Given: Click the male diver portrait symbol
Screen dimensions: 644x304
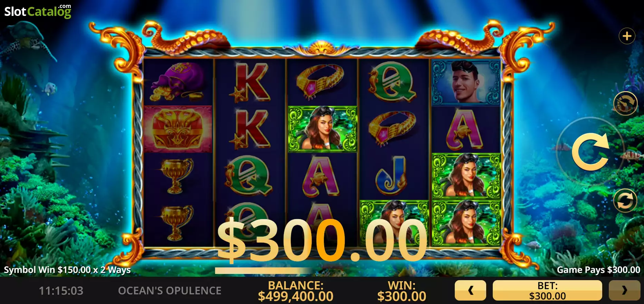Looking at the screenshot, I should click(x=466, y=82).
